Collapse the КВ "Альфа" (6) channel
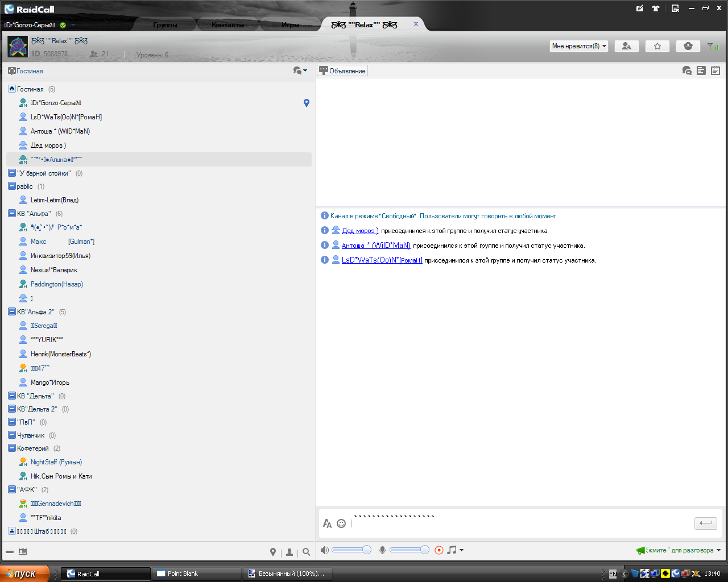The width and height of the screenshot is (728, 582). tap(12, 214)
